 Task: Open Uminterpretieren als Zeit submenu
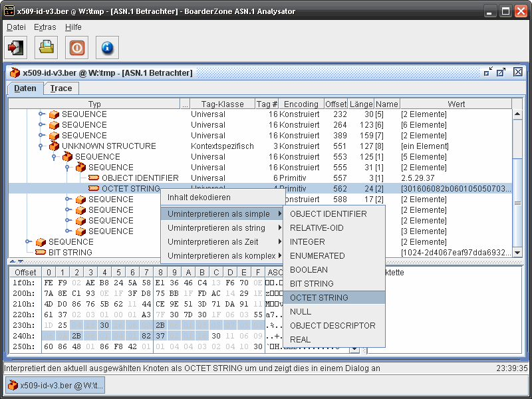222,241
